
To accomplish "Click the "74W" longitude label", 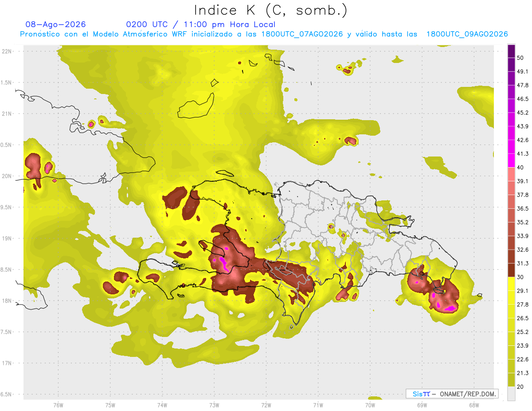I will pyautogui.click(x=162, y=405).
